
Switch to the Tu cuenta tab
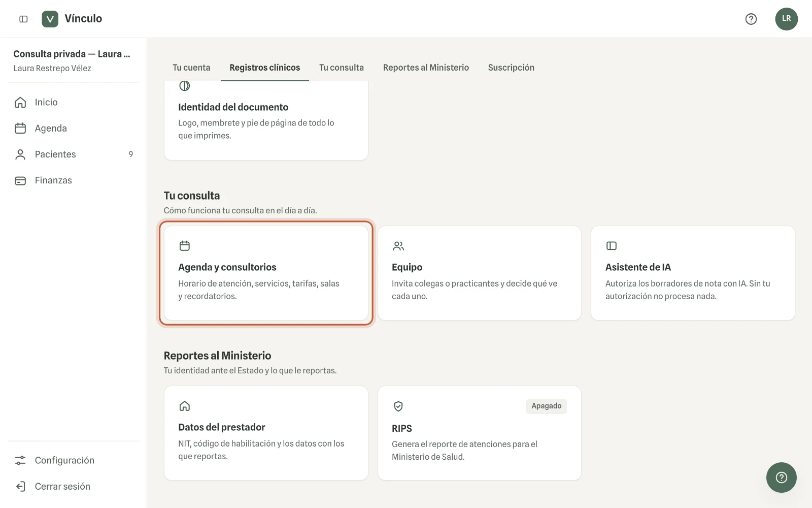click(191, 68)
